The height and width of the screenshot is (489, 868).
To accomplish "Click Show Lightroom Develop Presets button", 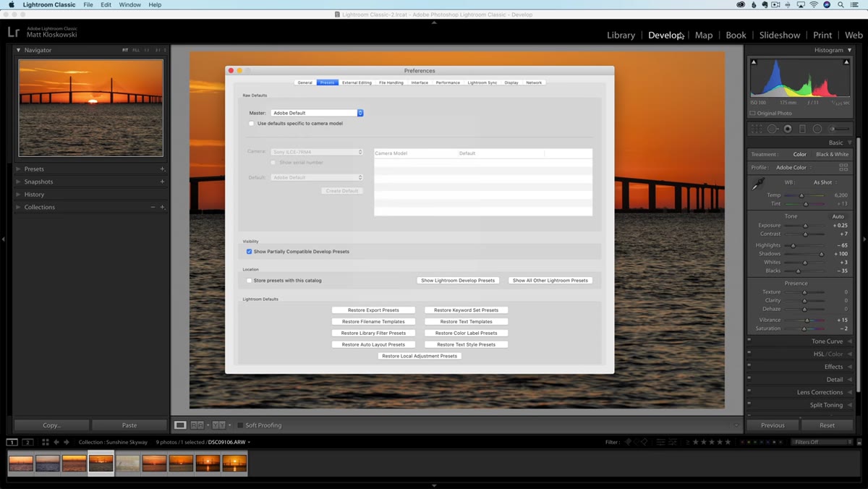I will coord(458,281).
